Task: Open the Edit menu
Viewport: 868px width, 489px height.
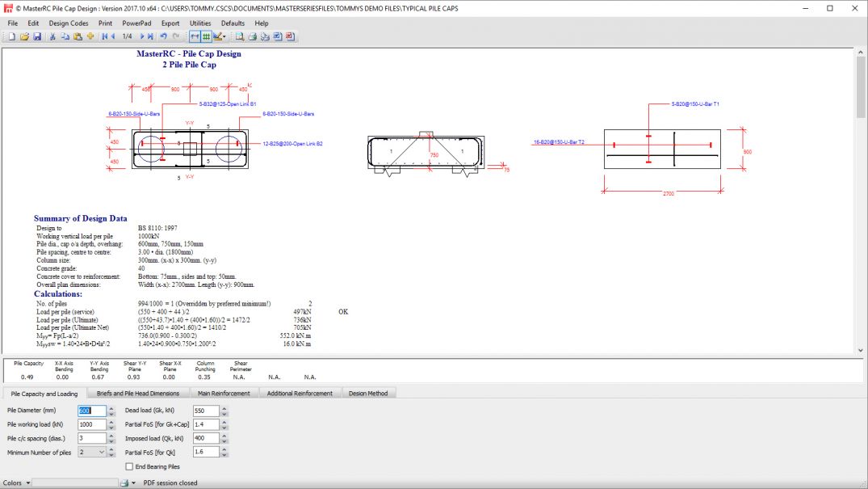Action: [x=33, y=23]
